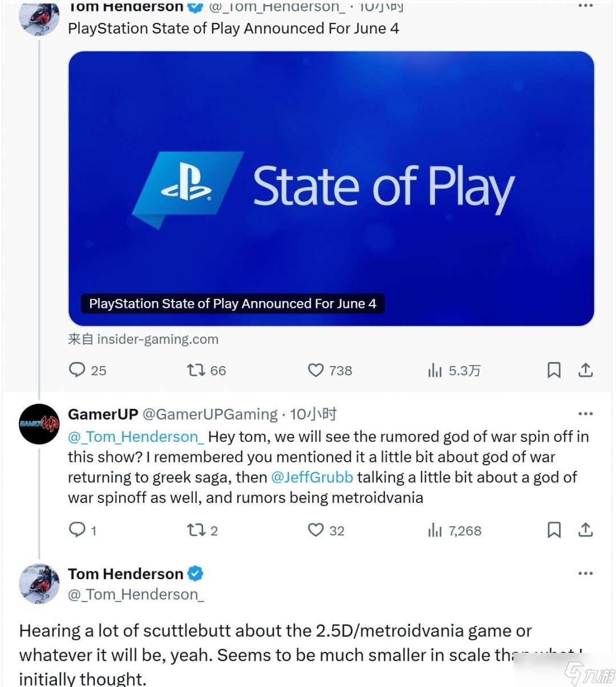
Task: View analytics on the 5.3万 views tweet
Action: [x=435, y=371]
